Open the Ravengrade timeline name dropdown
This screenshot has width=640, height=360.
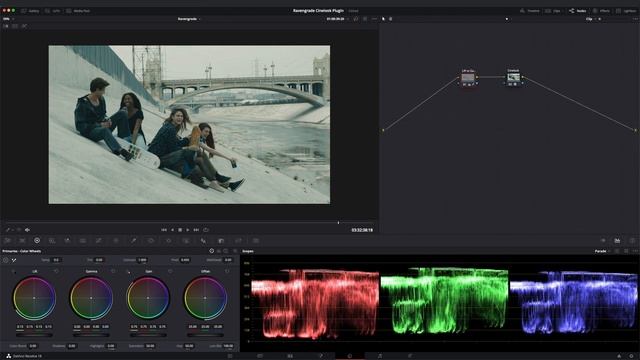click(189, 19)
